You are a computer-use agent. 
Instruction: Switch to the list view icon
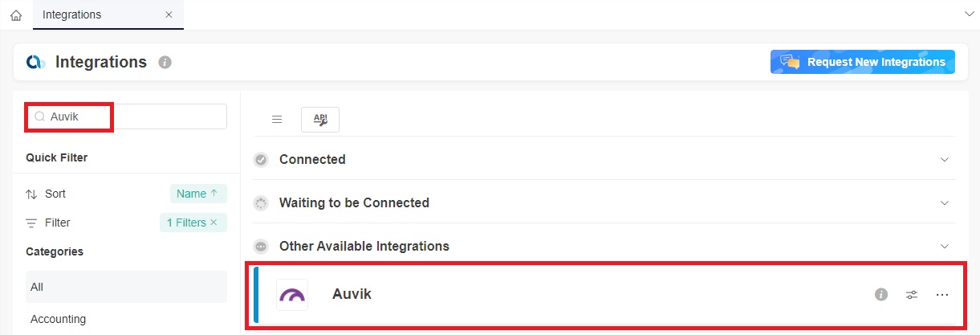pyautogui.click(x=277, y=120)
